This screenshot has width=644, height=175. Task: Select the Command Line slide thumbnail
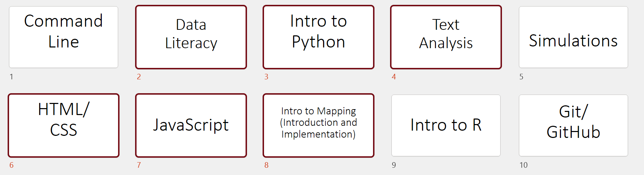64,37
